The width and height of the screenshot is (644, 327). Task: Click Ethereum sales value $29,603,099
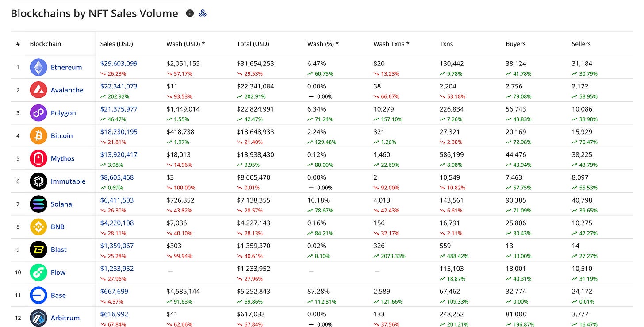tap(119, 63)
